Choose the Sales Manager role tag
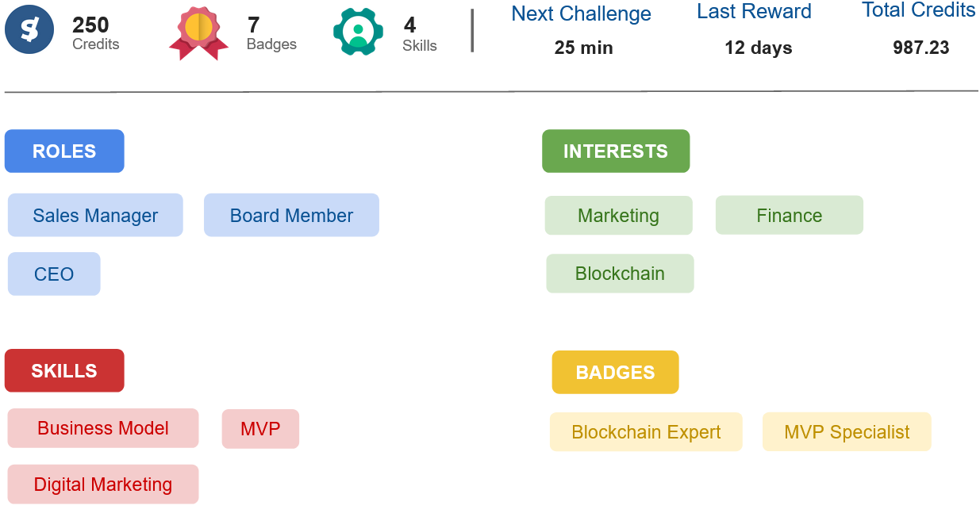980x517 pixels. 95,216
